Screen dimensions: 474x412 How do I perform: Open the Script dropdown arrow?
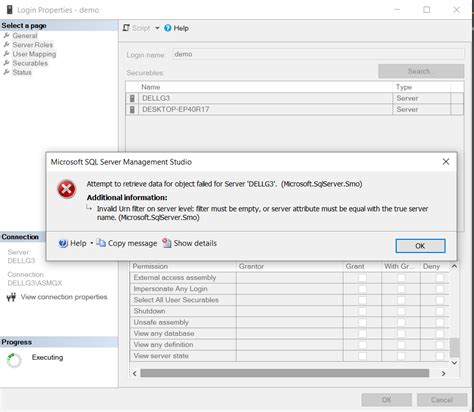157,28
